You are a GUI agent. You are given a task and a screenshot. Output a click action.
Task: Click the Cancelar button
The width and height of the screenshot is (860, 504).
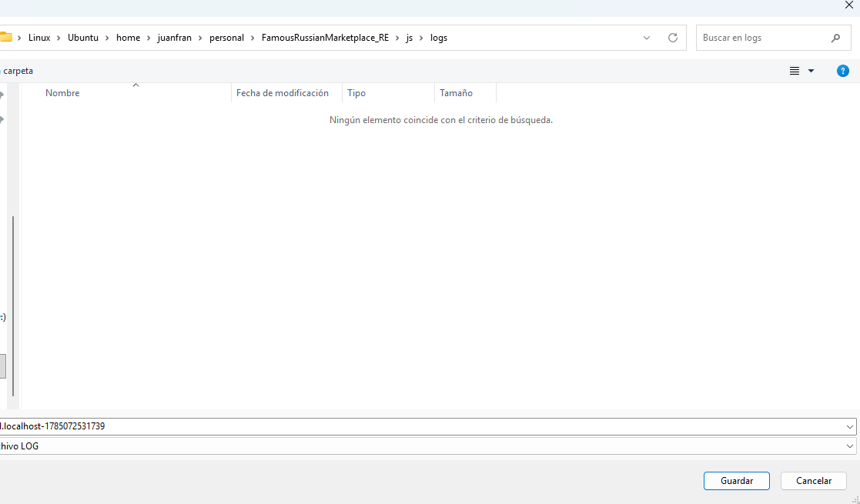[x=814, y=481]
